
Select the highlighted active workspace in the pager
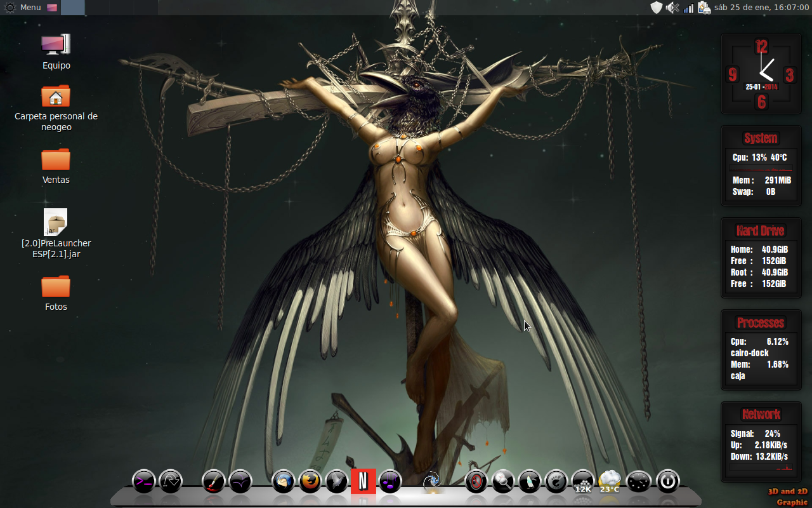pyautogui.click(x=73, y=8)
